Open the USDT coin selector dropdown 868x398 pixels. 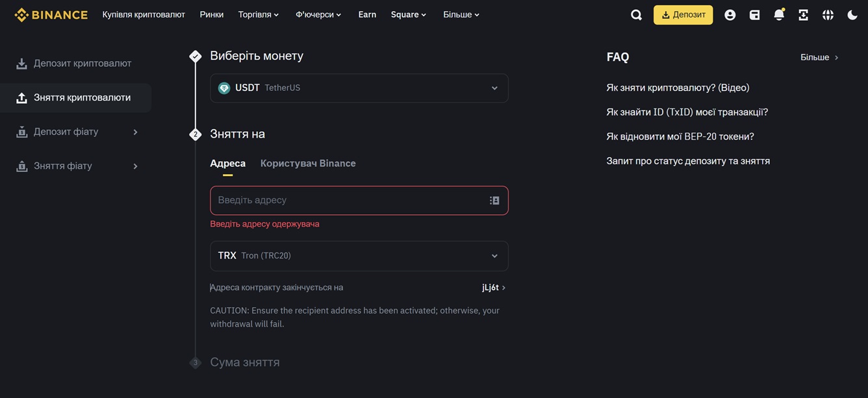[359, 88]
